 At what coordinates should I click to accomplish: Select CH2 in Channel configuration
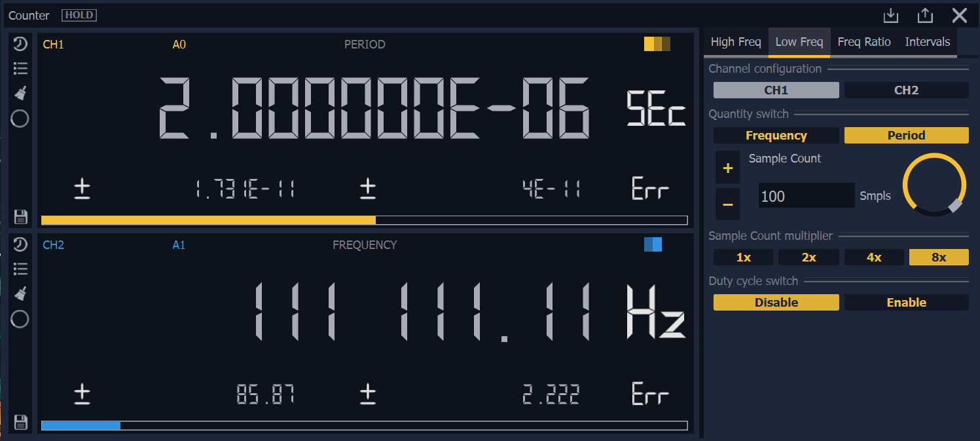point(906,90)
